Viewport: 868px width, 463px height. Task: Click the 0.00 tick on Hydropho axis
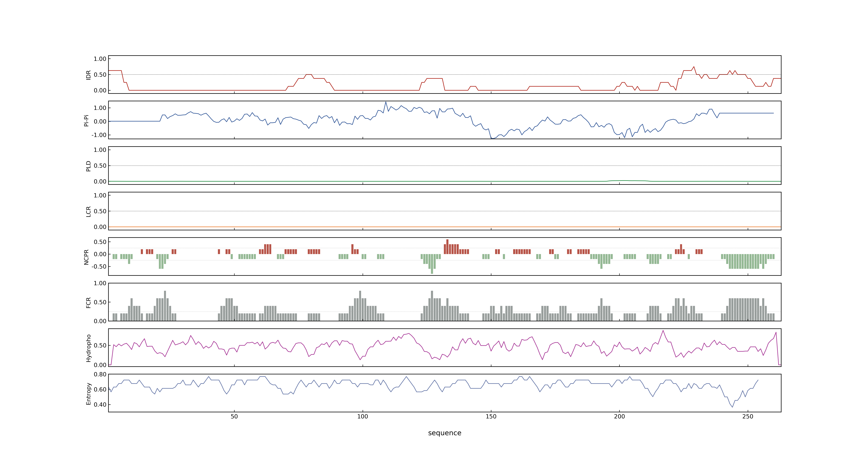click(x=100, y=365)
